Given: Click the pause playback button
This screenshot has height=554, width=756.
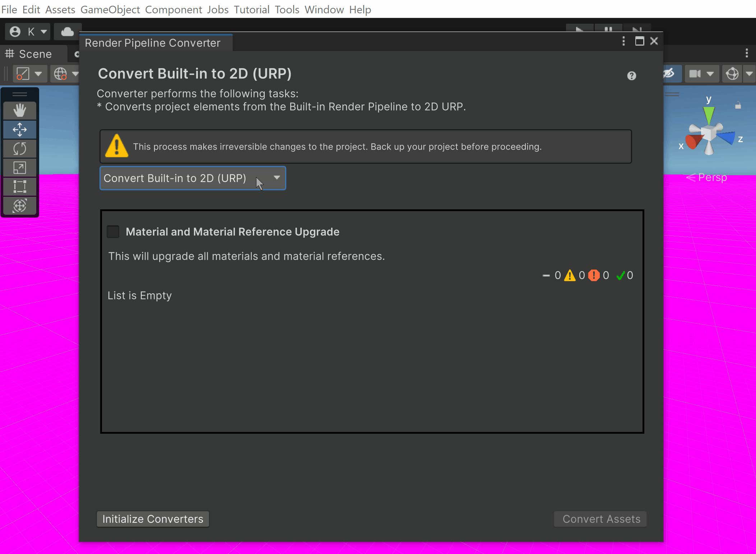Looking at the screenshot, I should click(608, 29).
